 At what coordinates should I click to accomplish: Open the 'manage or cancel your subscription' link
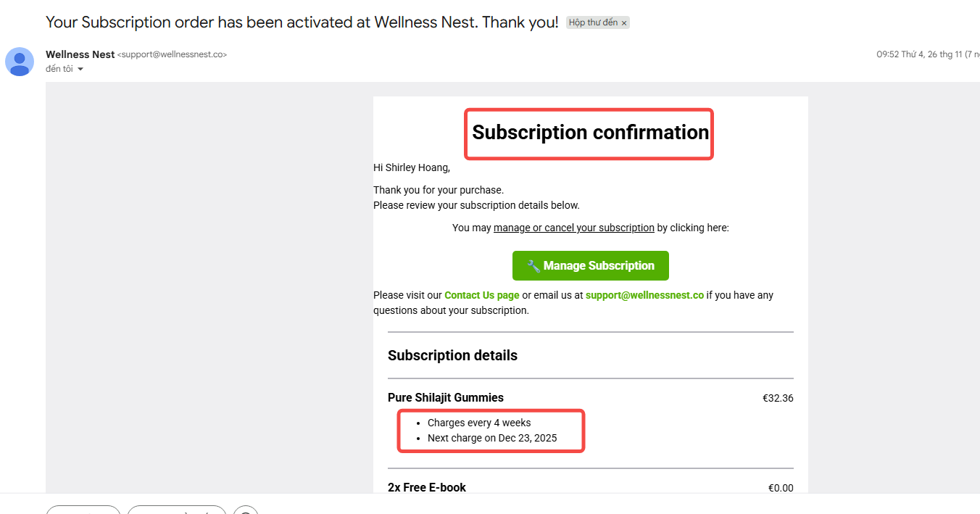tap(573, 228)
